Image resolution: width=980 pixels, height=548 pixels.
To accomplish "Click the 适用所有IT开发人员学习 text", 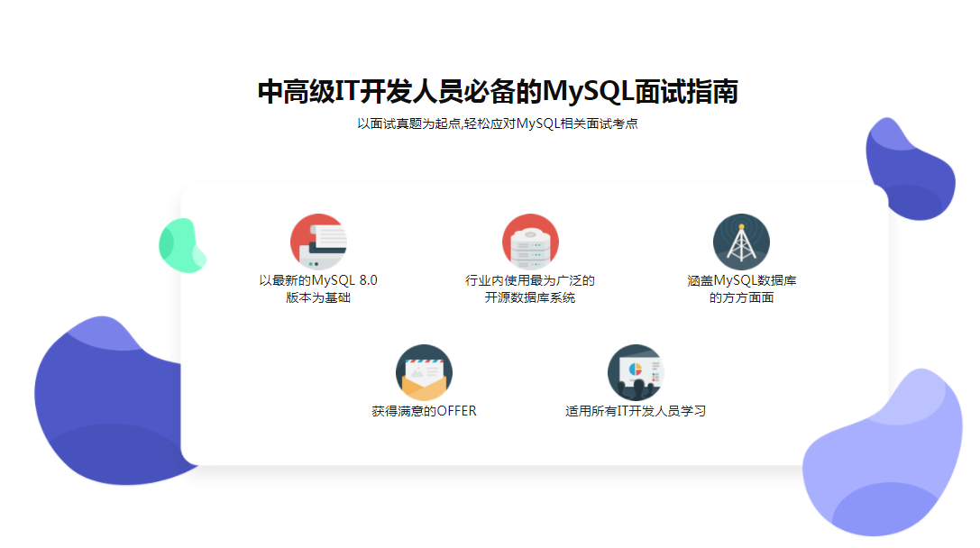I will point(636,411).
